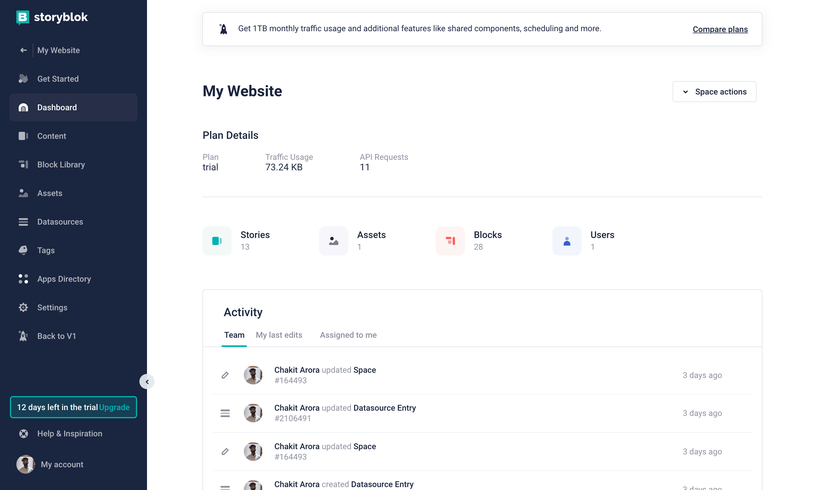Click the Assets tile icon

(334, 241)
